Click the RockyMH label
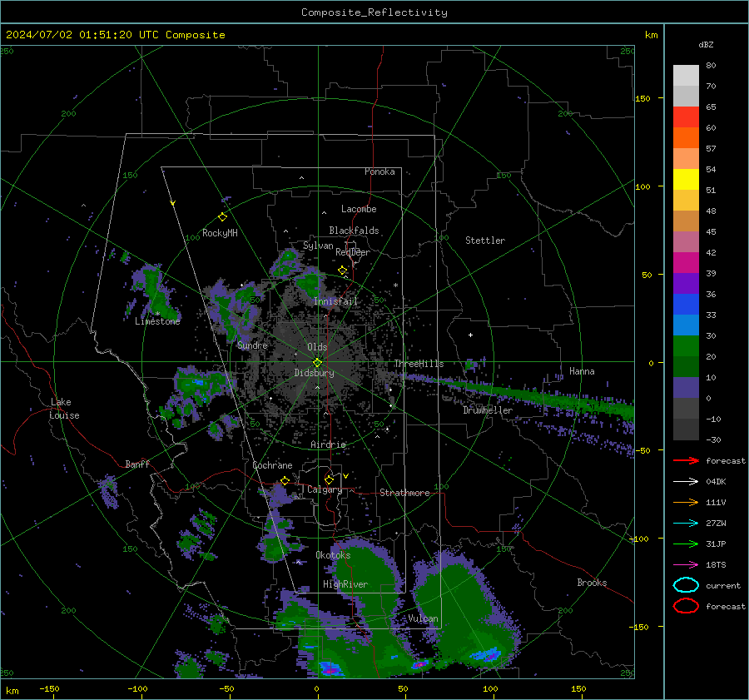Image resolution: width=749 pixels, height=700 pixels. point(220,233)
